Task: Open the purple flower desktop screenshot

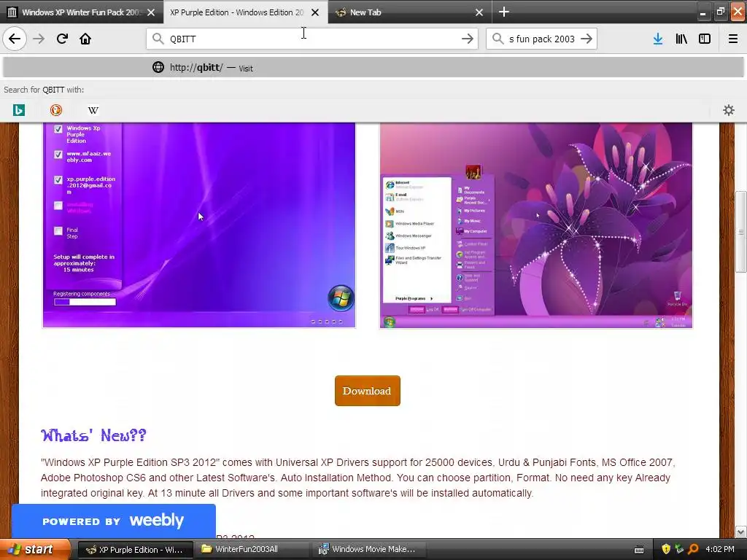Action: (x=536, y=225)
